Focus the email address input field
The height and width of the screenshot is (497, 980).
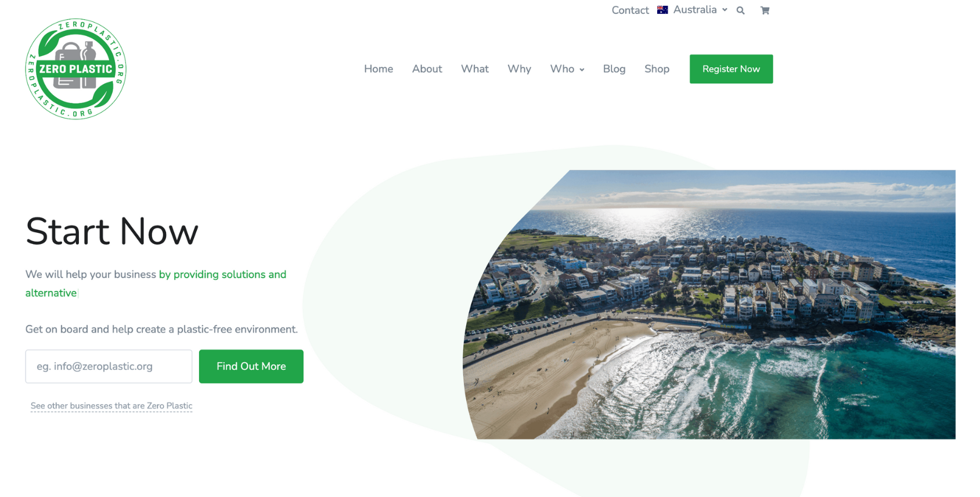click(x=109, y=366)
